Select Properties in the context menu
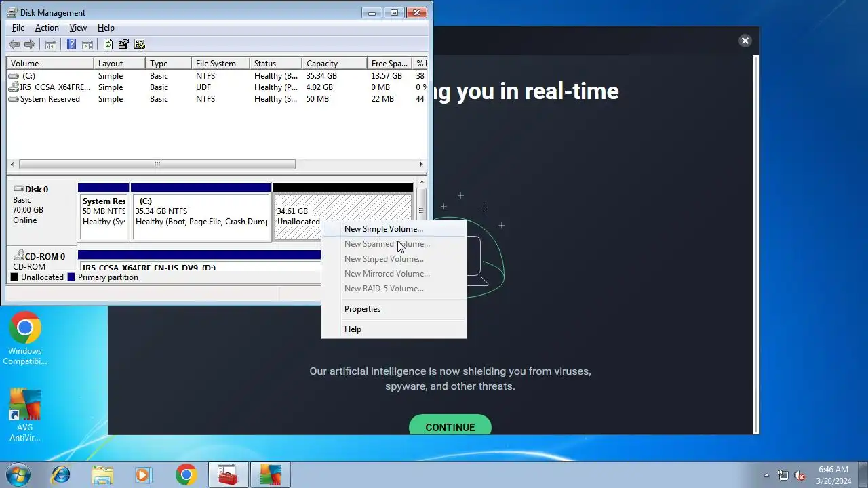The width and height of the screenshot is (868, 488). pyautogui.click(x=394, y=309)
